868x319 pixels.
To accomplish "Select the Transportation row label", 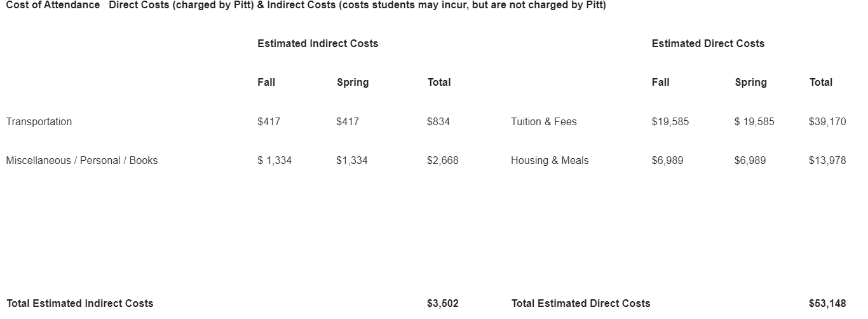I will [x=39, y=121].
